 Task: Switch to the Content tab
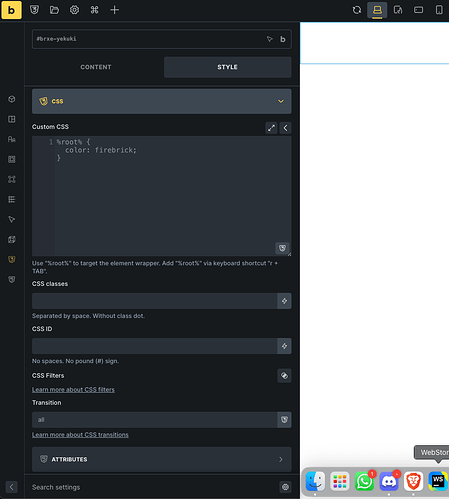pyautogui.click(x=96, y=67)
